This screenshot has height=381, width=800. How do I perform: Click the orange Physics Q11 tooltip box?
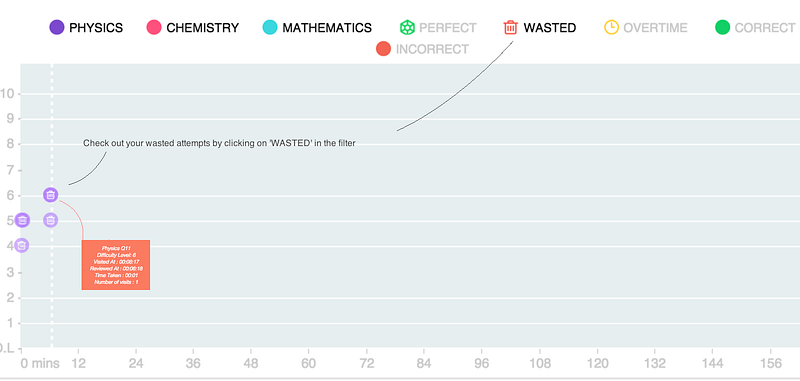[x=116, y=265]
